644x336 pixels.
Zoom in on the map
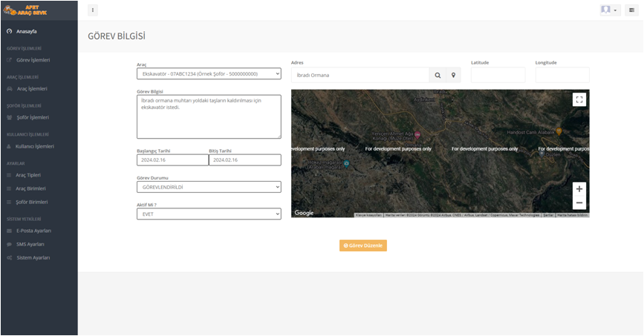(579, 189)
